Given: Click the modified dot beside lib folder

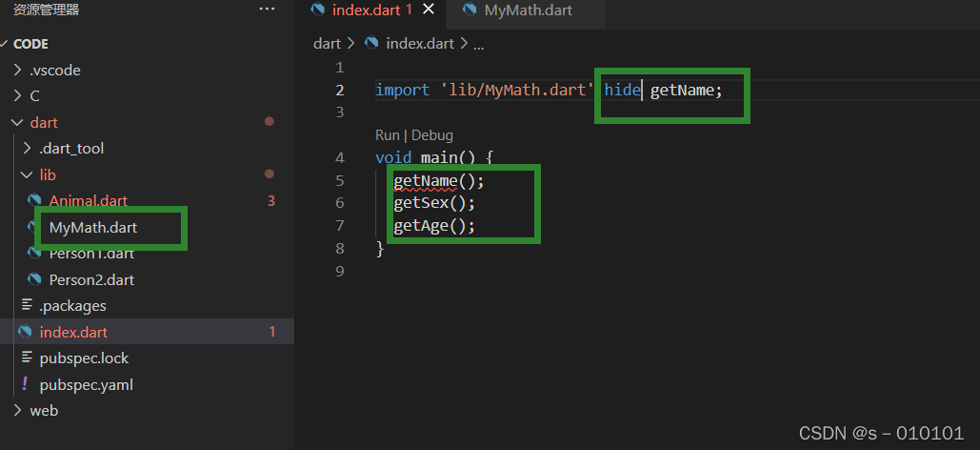Looking at the screenshot, I should (x=270, y=174).
